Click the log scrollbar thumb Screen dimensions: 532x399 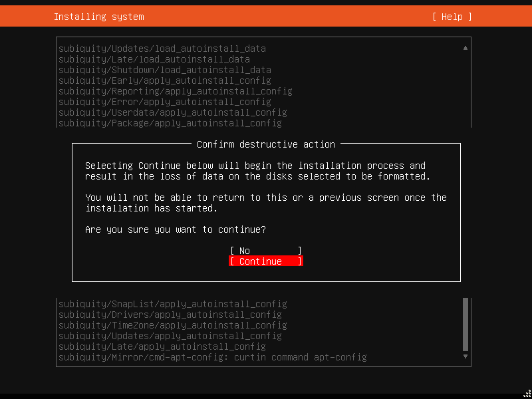click(x=465, y=325)
